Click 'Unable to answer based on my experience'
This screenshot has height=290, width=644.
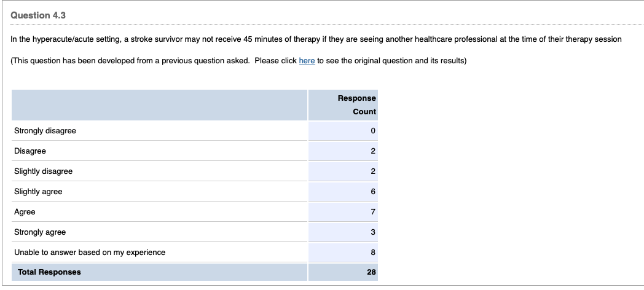[x=90, y=253]
